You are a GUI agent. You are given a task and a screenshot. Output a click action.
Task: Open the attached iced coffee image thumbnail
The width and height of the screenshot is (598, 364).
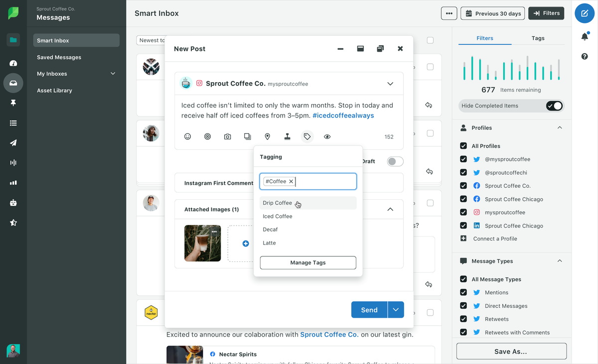tap(202, 243)
